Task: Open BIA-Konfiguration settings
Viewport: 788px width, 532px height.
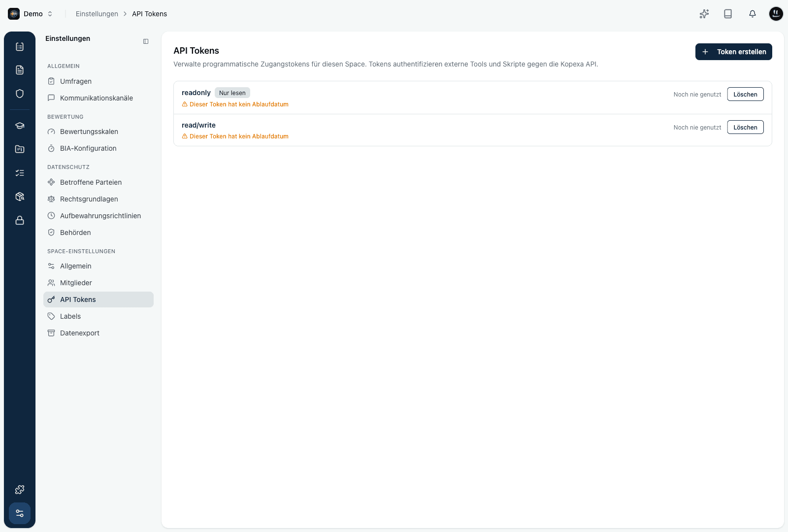Action: click(x=98, y=148)
